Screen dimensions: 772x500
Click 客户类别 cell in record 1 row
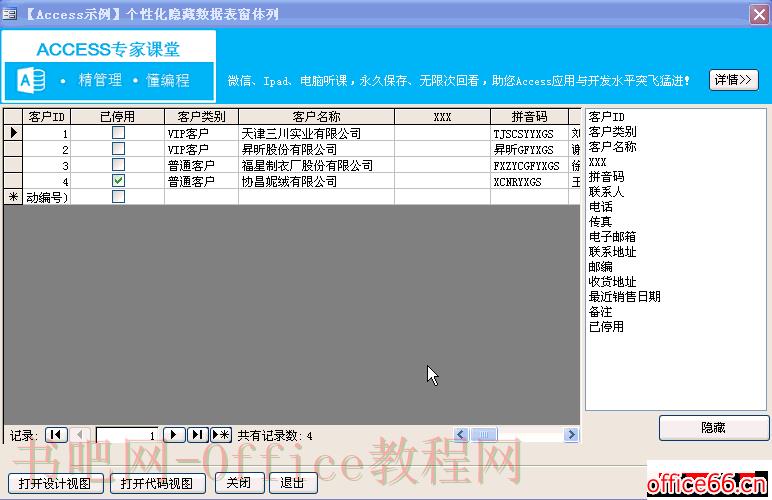tap(201, 133)
